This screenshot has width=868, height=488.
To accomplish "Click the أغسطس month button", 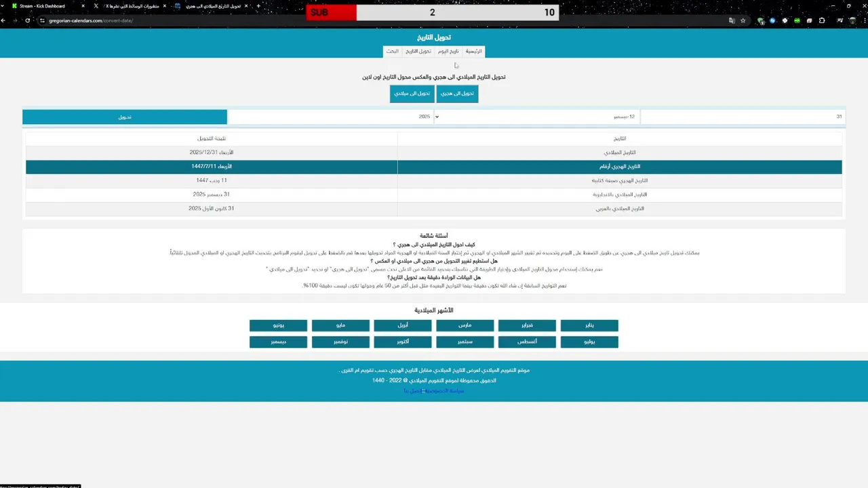I will point(527,342).
